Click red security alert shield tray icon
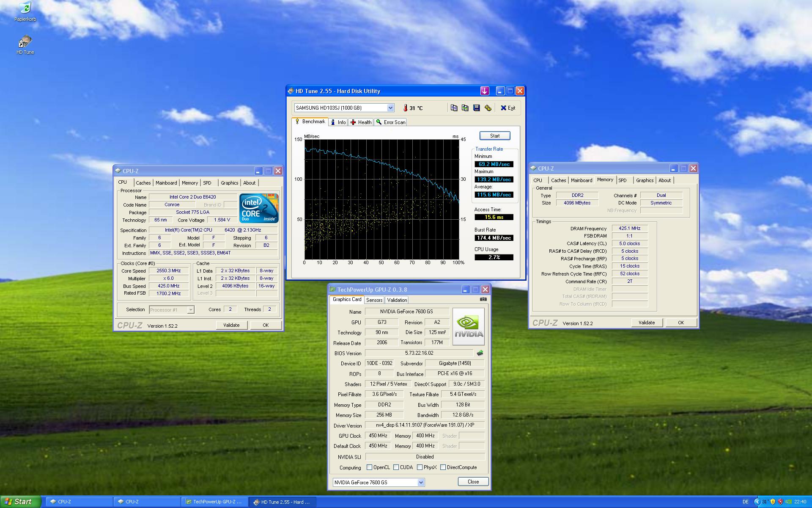The width and height of the screenshot is (812, 508). pyautogui.click(x=780, y=502)
